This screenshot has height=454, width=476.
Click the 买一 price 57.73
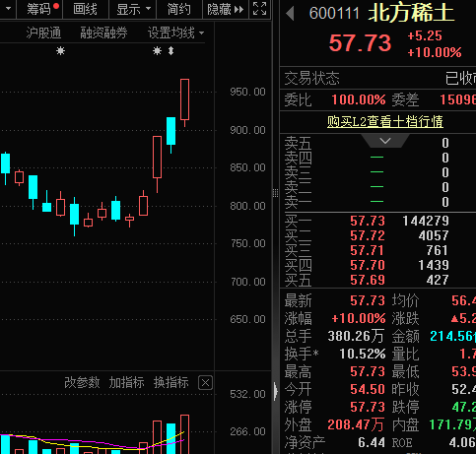point(368,221)
